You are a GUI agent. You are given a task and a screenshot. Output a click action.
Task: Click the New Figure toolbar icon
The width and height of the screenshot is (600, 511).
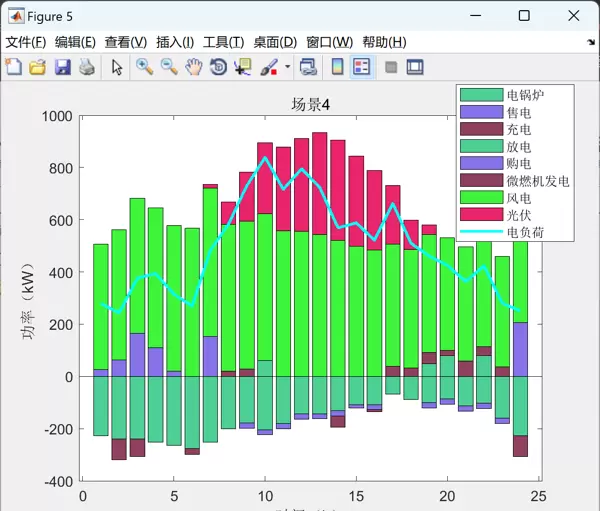pyautogui.click(x=13, y=67)
